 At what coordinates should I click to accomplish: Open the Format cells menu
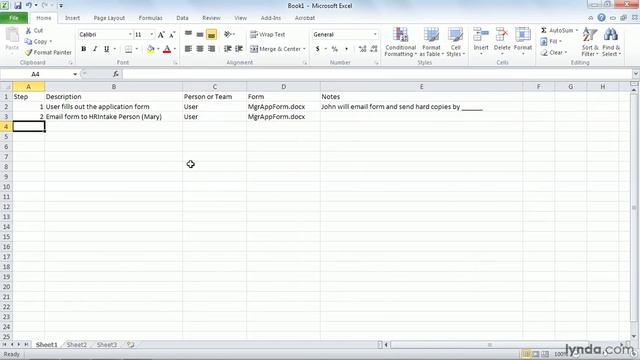(x=523, y=42)
